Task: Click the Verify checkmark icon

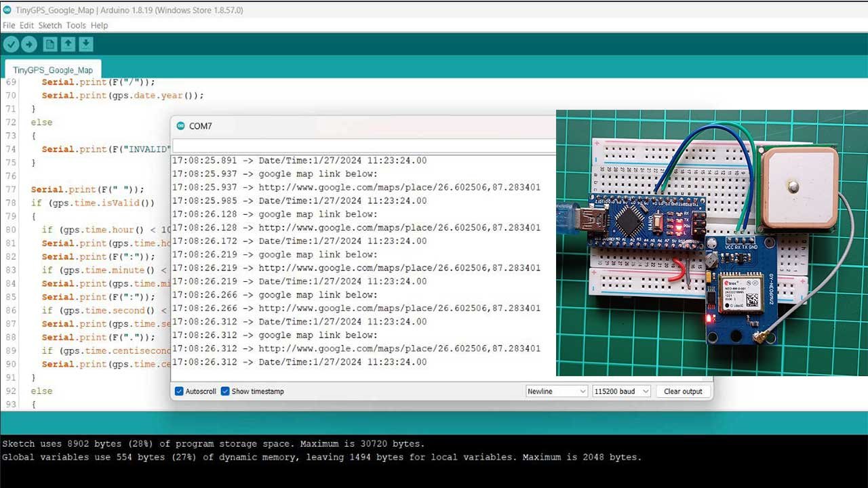Action: click(11, 45)
